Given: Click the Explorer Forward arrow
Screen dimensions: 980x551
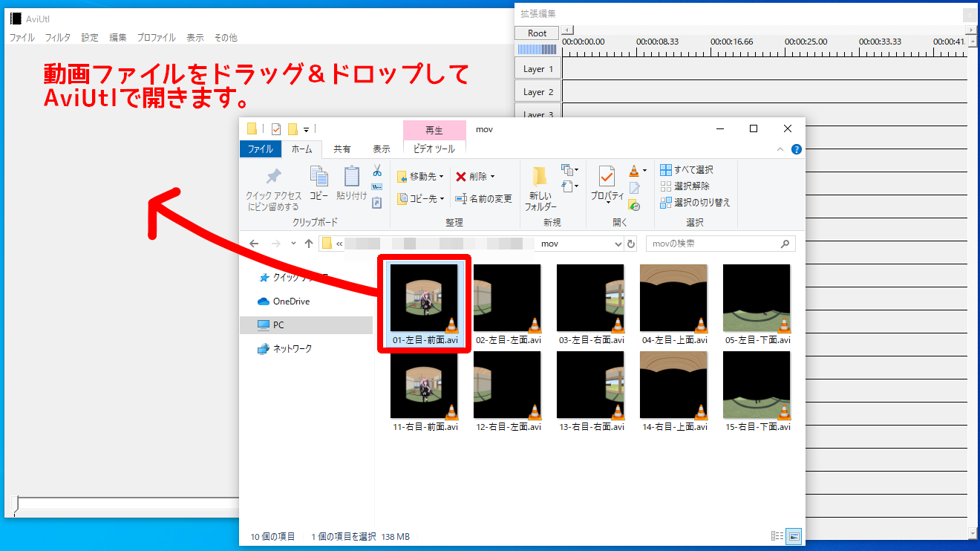Looking at the screenshot, I should click(x=276, y=244).
